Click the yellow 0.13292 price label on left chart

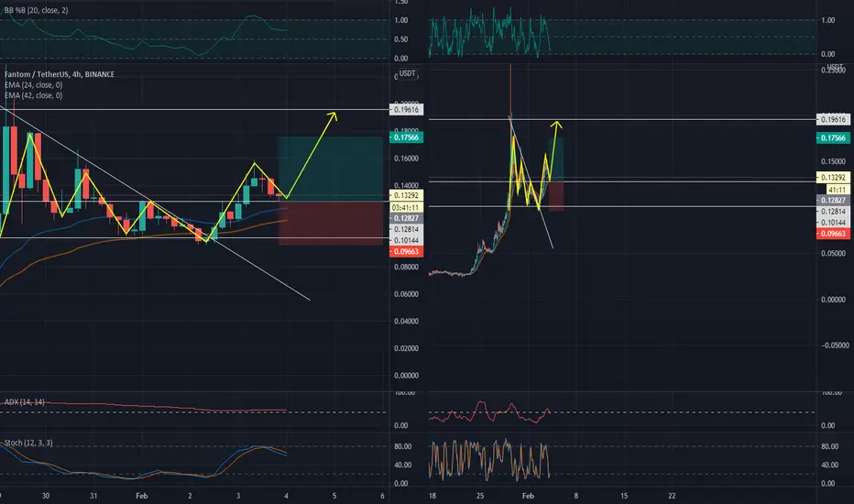click(x=406, y=195)
